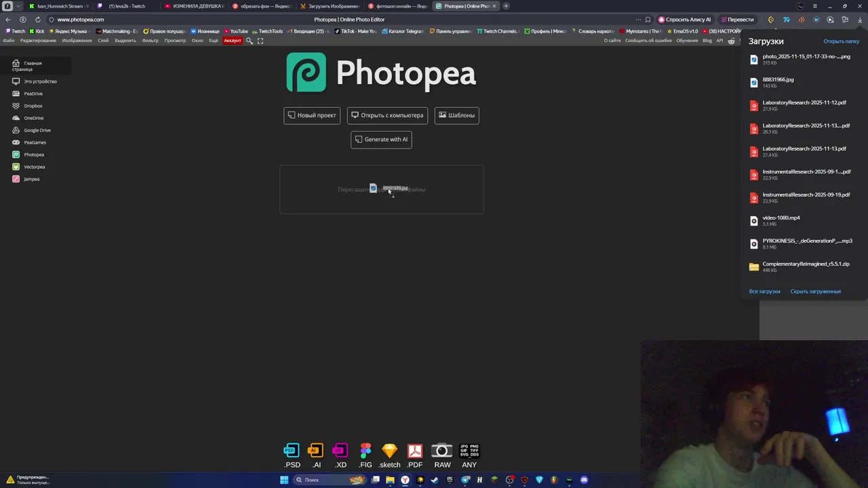Screen dimensions: 868x488
Task: Switch to Ivan_Humovich Stream tab
Action: pyautogui.click(x=59, y=6)
